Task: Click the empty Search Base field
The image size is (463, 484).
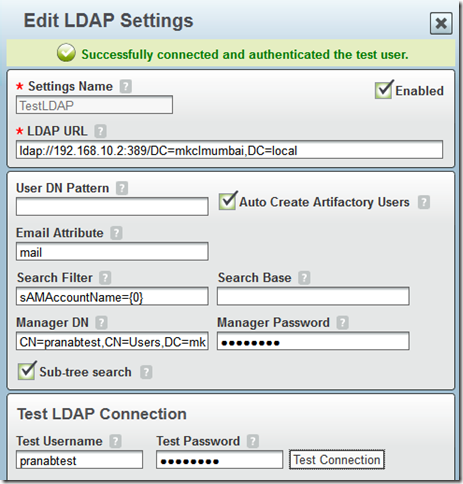Action: coord(313,296)
